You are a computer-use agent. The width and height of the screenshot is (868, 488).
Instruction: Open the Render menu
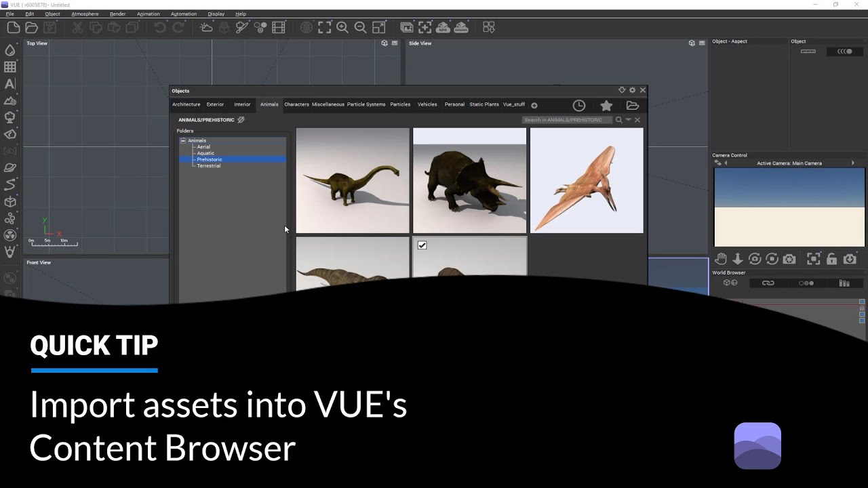tap(117, 14)
